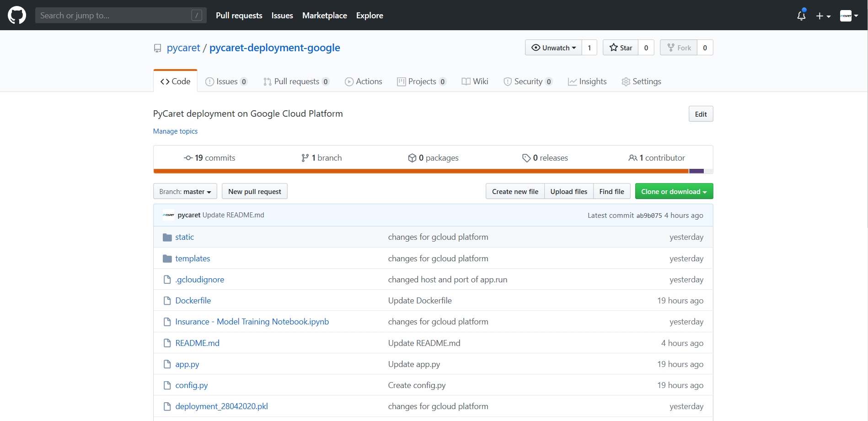Click the repository icon beside pycaret
Image resolution: width=868 pixels, height=421 pixels.
pyautogui.click(x=158, y=48)
